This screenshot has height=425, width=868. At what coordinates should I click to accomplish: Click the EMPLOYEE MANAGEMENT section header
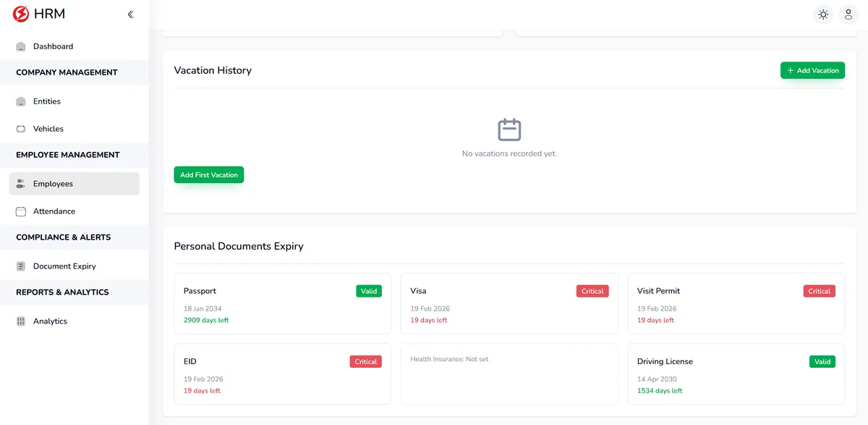pos(68,155)
